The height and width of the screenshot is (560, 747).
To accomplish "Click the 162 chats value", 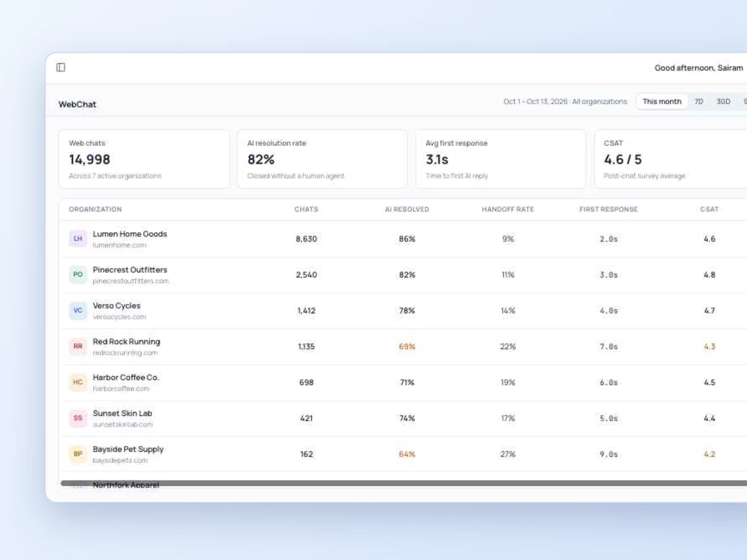I will pos(306,454).
